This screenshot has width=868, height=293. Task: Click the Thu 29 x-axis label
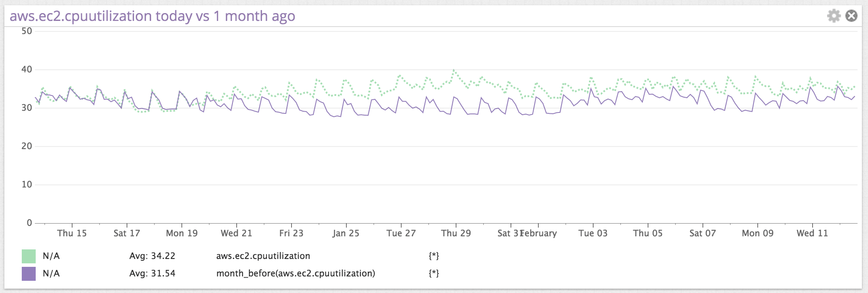pyautogui.click(x=456, y=233)
